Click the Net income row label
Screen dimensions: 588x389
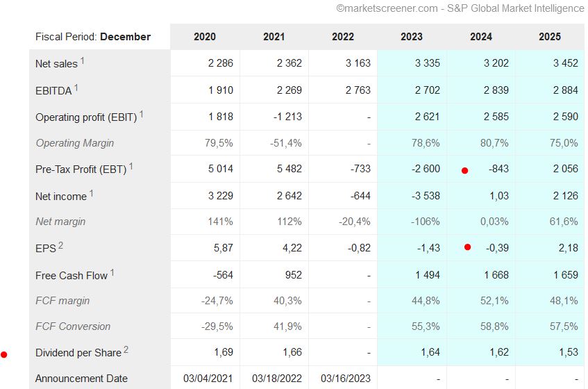point(61,197)
